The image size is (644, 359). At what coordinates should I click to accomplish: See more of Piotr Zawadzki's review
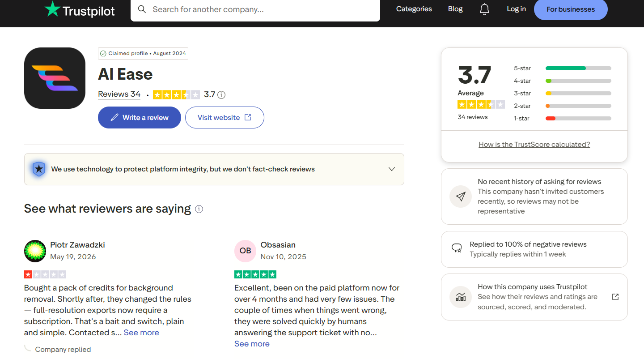pyautogui.click(x=141, y=333)
